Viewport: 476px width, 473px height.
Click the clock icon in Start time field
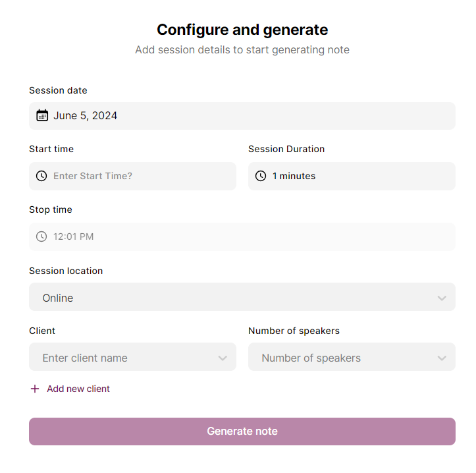[41, 176]
